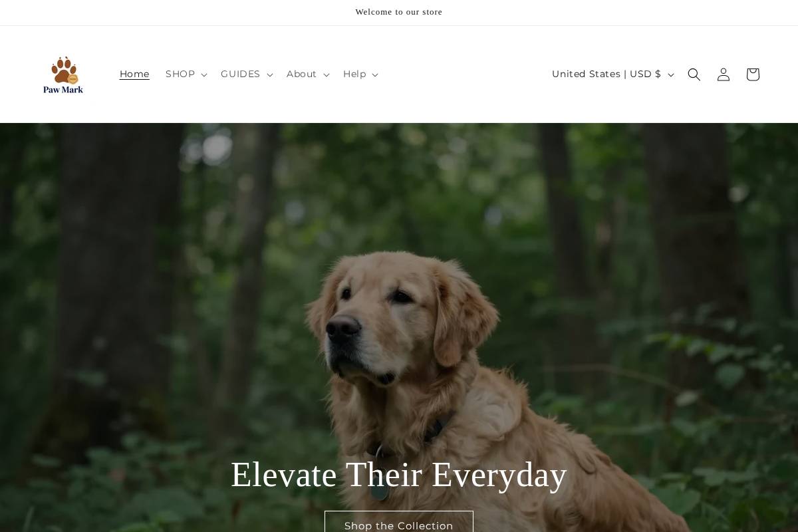
Task: Open the search magnifier icon
Action: point(694,74)
